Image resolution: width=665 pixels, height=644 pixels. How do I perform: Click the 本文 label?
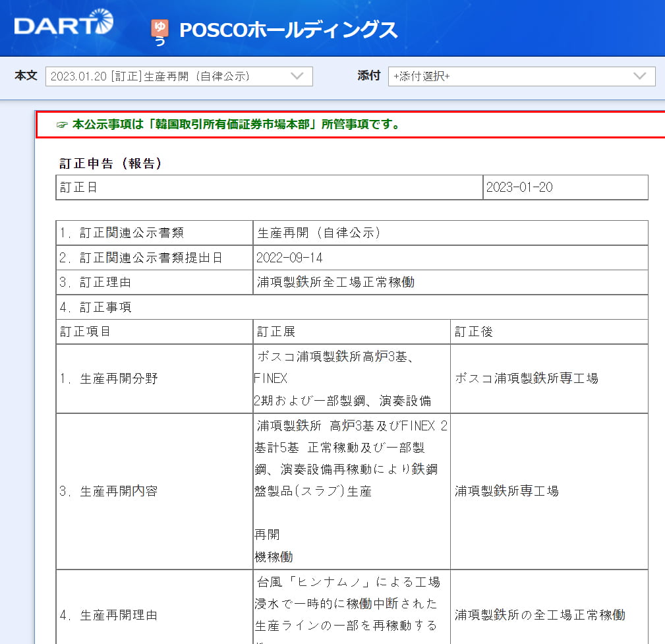(26, 76)
